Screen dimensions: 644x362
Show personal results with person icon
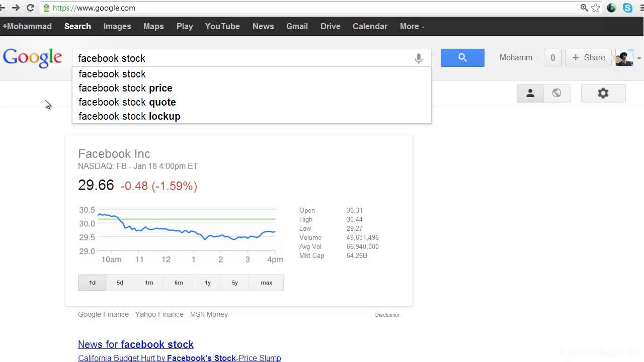tap(530, 94)
